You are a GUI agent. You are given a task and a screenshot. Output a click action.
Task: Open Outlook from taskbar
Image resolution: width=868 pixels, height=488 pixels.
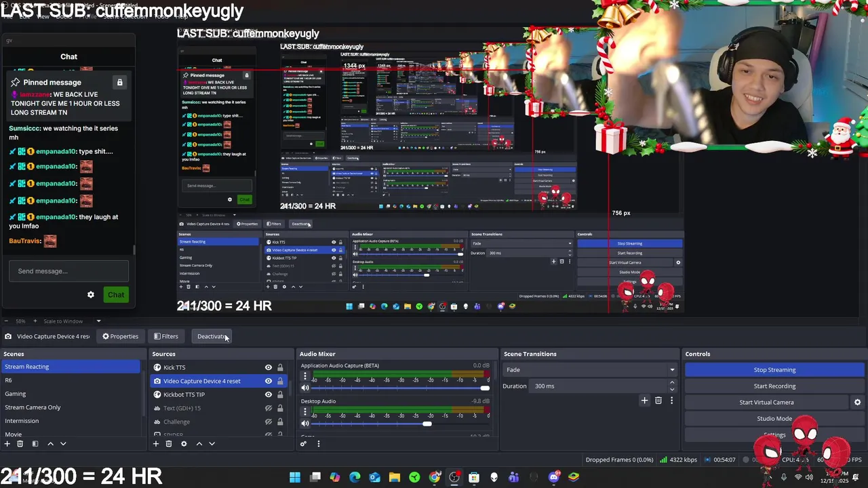(x=374, y=477)
